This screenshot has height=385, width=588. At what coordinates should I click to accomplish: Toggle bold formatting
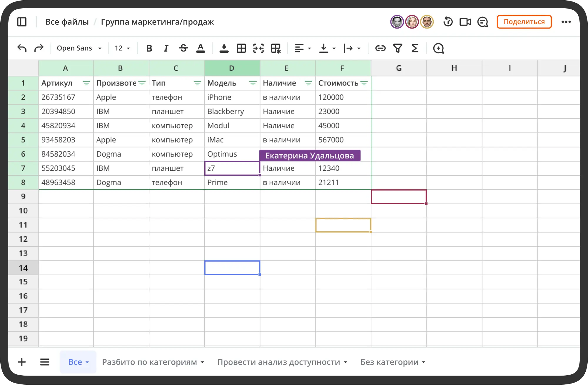tap(149, 48)
